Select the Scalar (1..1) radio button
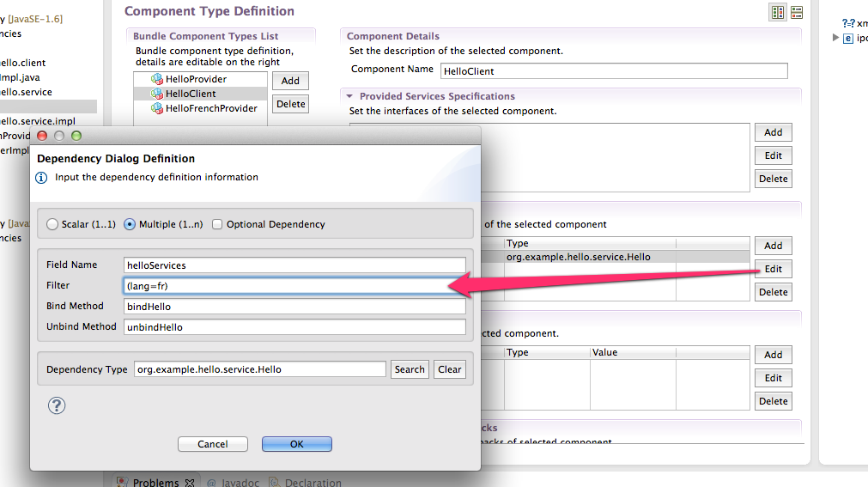This screenshot has width=868, height=487. coord(53,224)
